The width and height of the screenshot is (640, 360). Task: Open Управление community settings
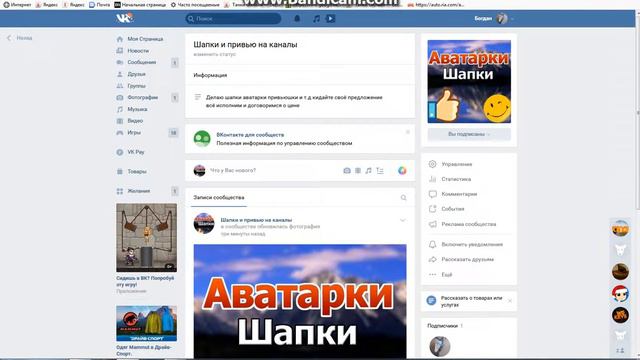[x=457, y=164]
